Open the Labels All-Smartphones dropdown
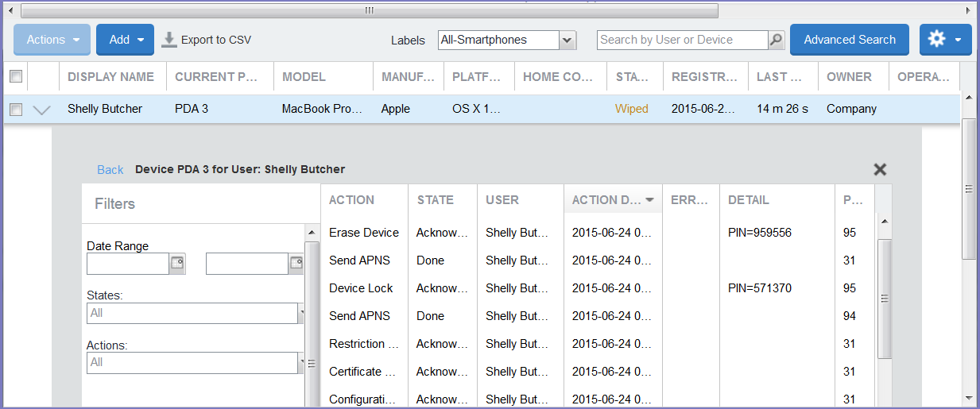Image resolution: width=980 pixels, height=409 pixels. (567, 40)
